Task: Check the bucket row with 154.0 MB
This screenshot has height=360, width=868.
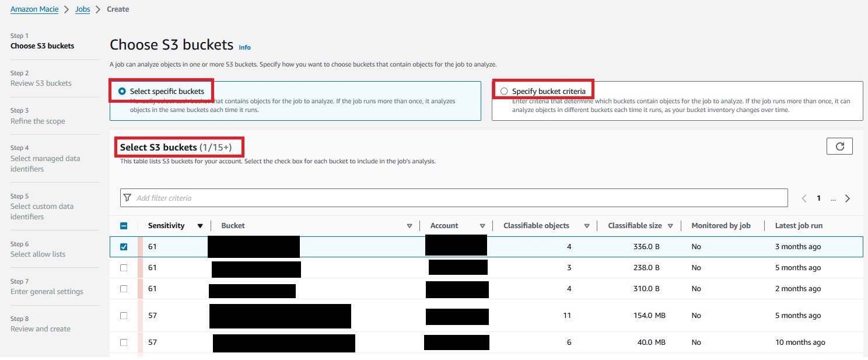Action: point(124,316)
